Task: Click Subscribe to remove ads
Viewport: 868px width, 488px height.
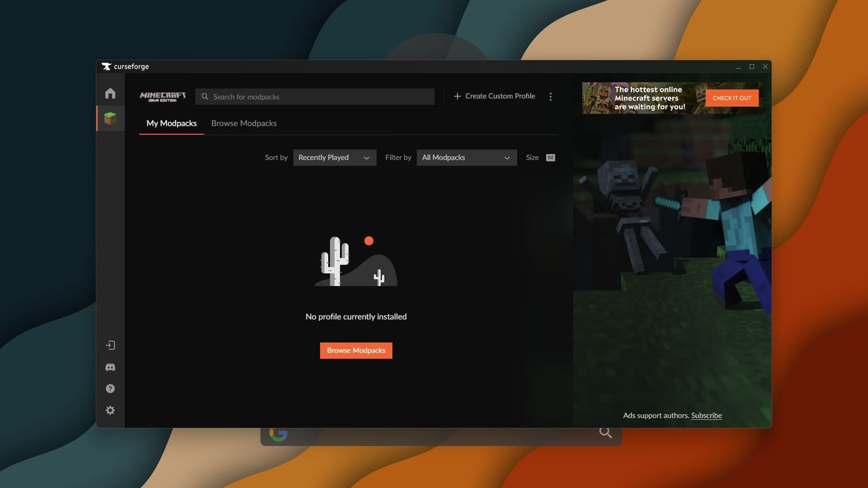Action: point(706,415)
